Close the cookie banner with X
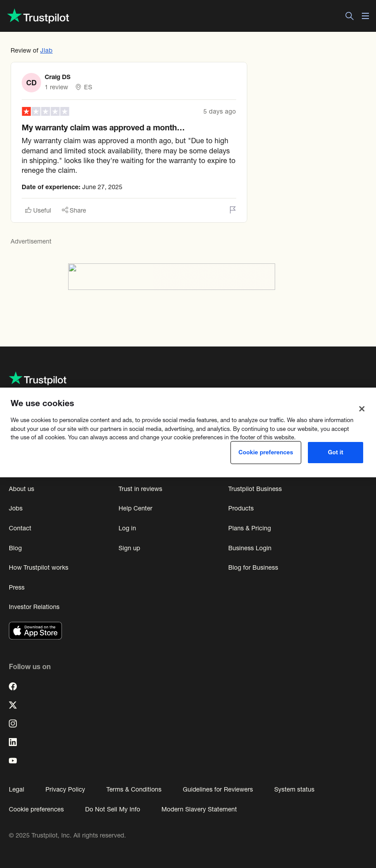The height and width of the screenshot is (868, 376). pos(362,409)
